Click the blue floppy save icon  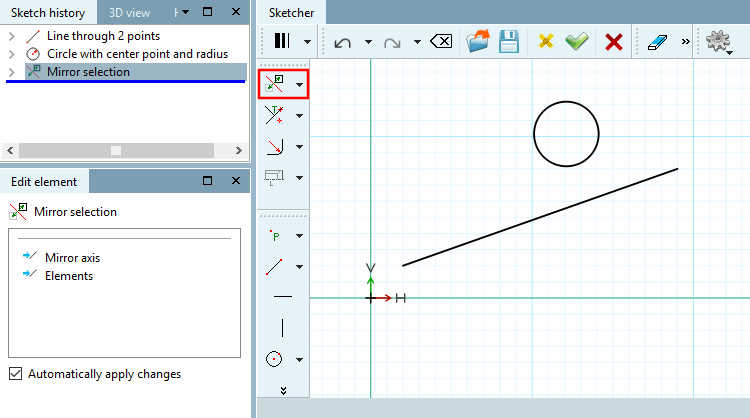coord(509,42)
